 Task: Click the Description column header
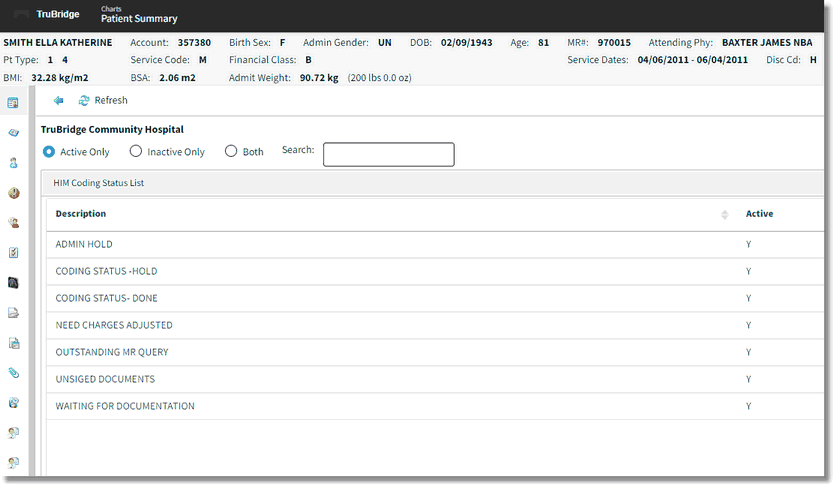[x=81, y=214]
